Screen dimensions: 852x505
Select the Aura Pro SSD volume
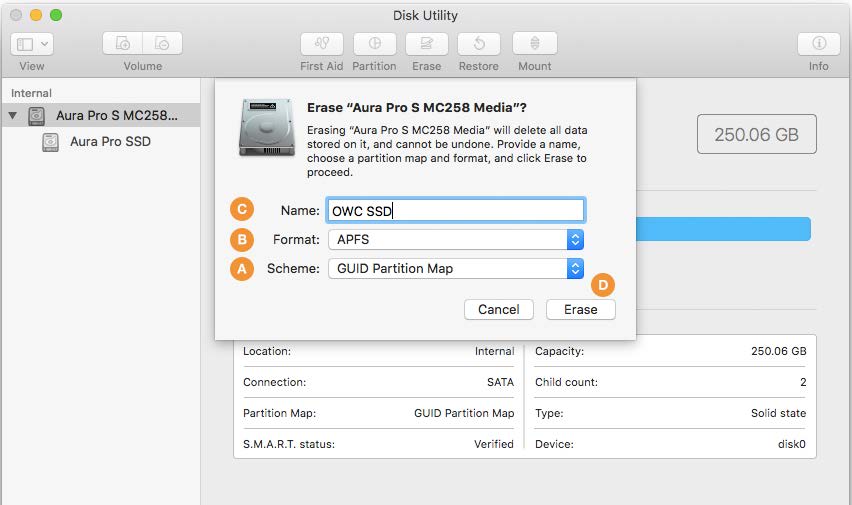tap(110, 142)
